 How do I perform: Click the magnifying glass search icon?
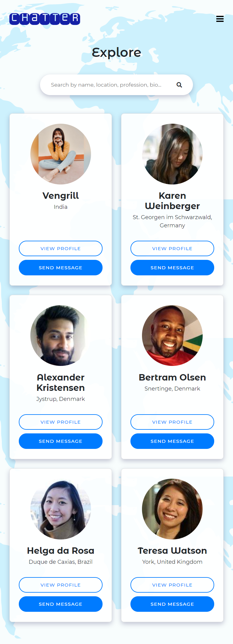179,85
